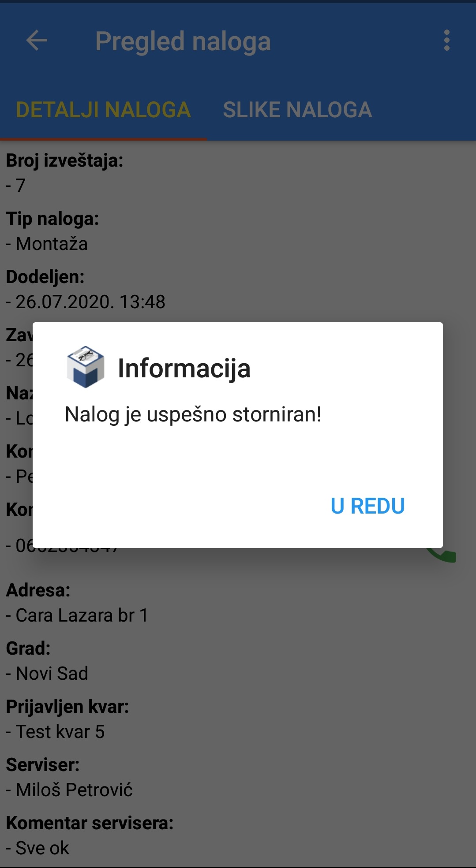Select the comment text Sve ok
This screenshot has width=476, height=868.
coord(42,848)
